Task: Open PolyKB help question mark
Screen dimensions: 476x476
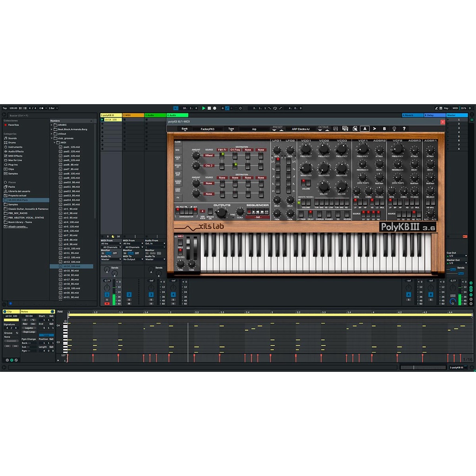Action: tap(404, 129)
